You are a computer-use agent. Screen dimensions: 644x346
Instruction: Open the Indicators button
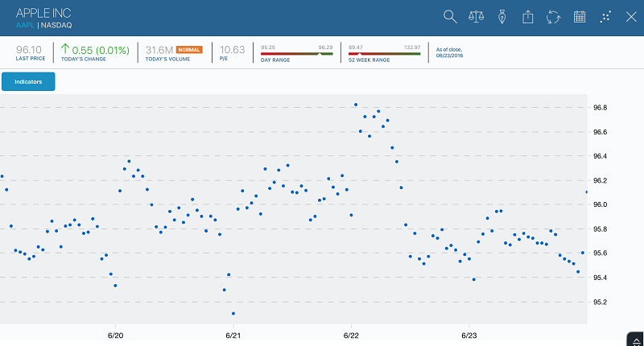28,82
